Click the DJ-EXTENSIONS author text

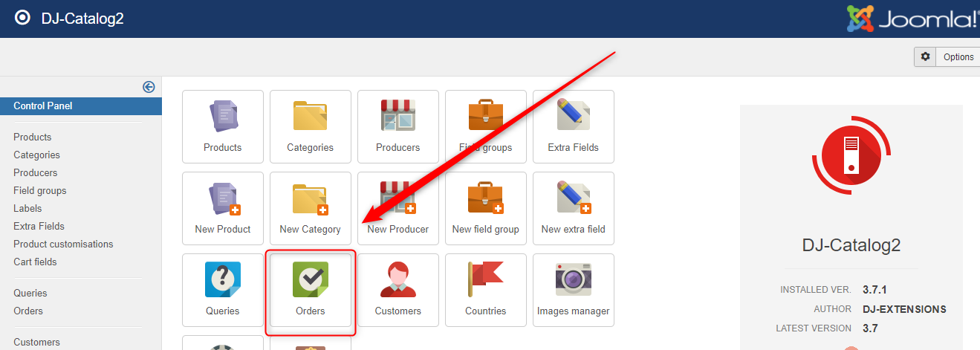[x=905, y=309]
